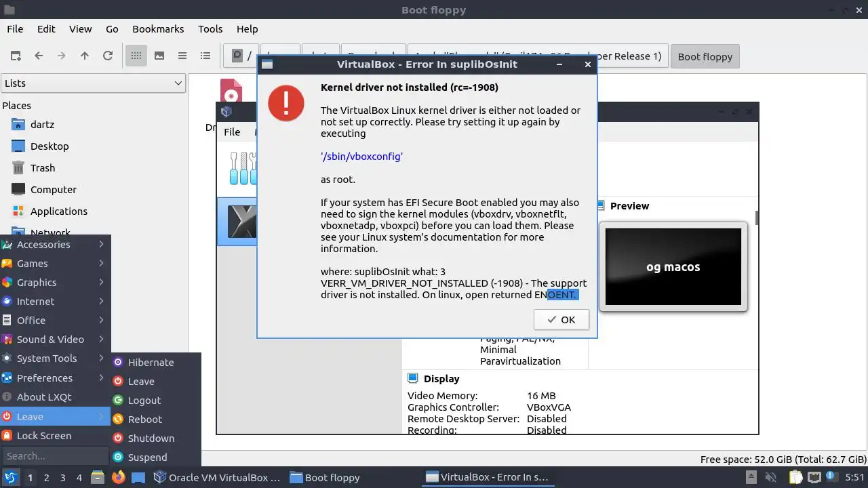Screen dimensions: 868x488
Task: Reload the folder with the refresh icon
Action: point(108,56)
